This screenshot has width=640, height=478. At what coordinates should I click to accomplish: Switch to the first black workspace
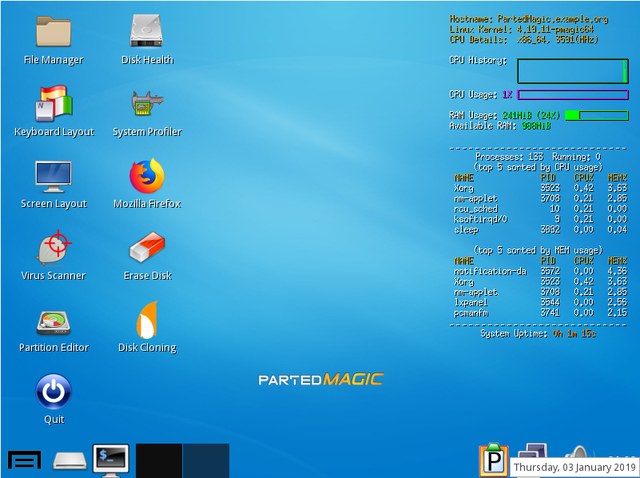[x=158, y=461]
